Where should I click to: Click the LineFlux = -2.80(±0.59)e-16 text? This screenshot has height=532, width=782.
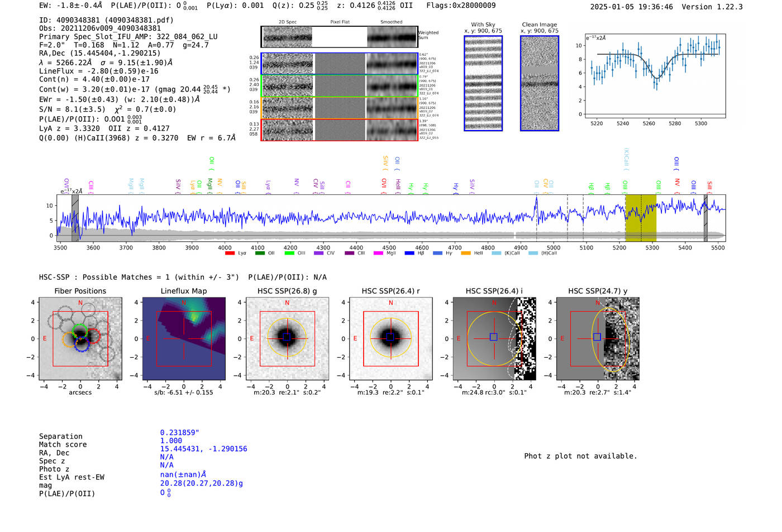coord(99,71)
